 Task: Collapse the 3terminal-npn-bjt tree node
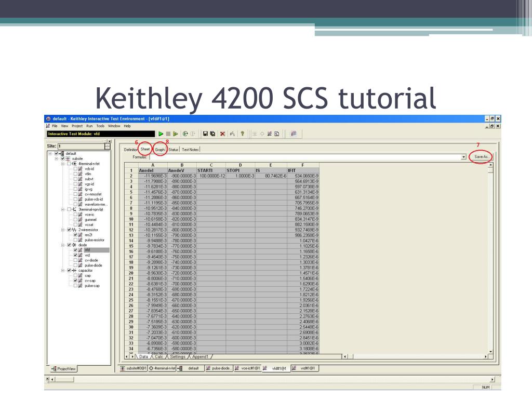(63, 210)
